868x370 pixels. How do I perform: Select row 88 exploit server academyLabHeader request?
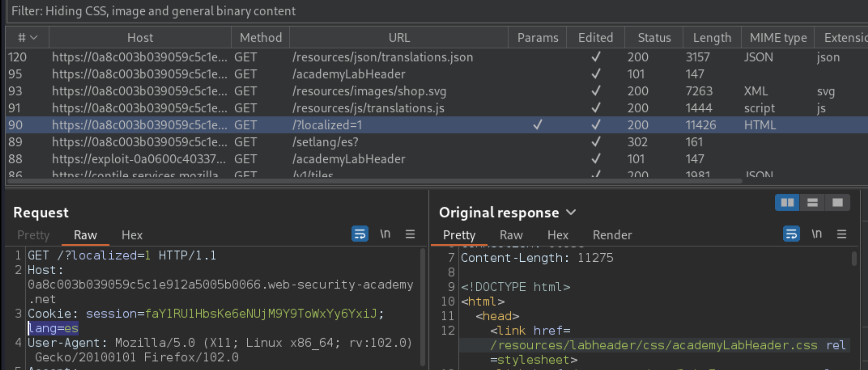437,159
